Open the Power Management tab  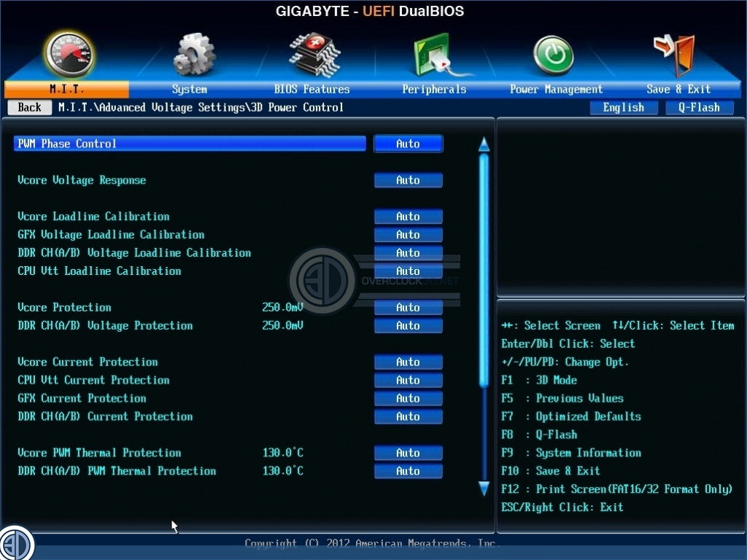(x=556, y=89)
